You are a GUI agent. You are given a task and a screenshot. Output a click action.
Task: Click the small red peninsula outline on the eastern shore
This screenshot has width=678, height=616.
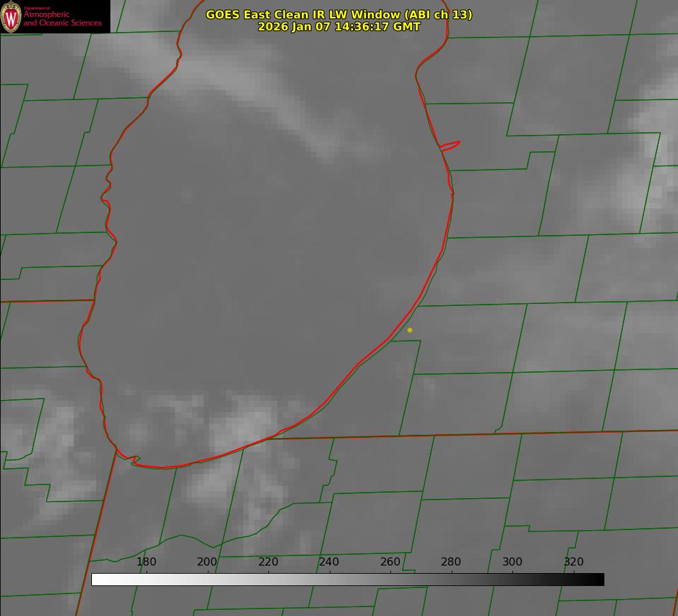[x=450, y=144]
